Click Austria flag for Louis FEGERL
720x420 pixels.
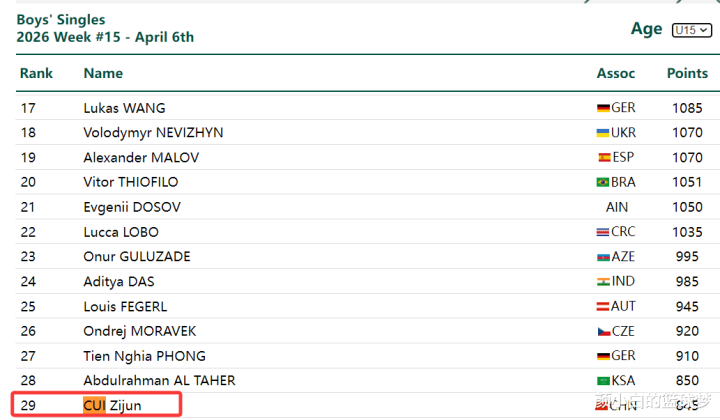(x=603, y=306)
